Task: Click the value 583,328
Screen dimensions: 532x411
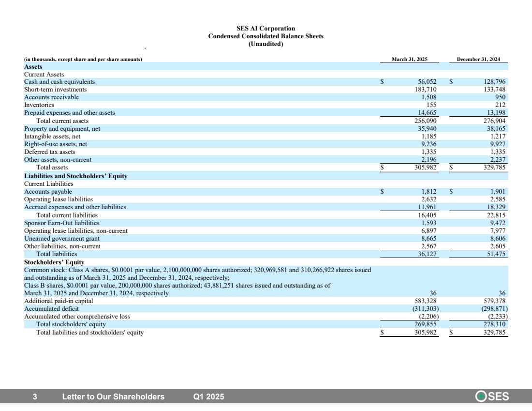Action: point(426,301)
